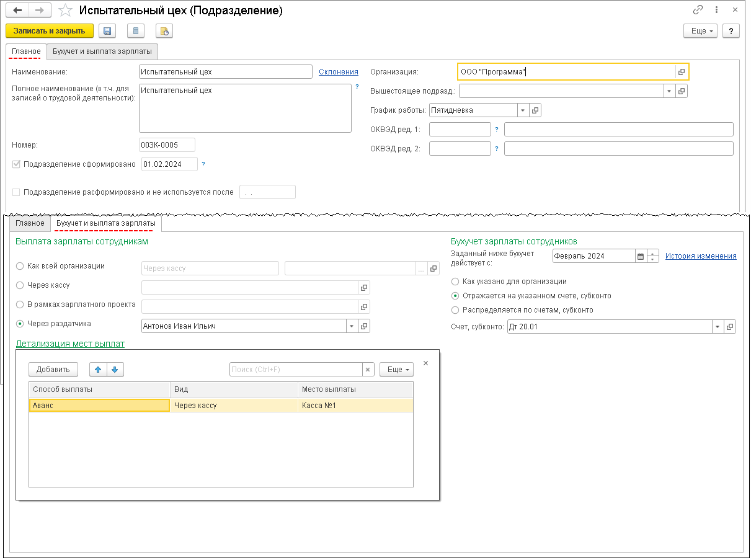751x560 pixels.
Task: Open Вышестоящее подразделение dropdown list
Action: click(669, 91)
